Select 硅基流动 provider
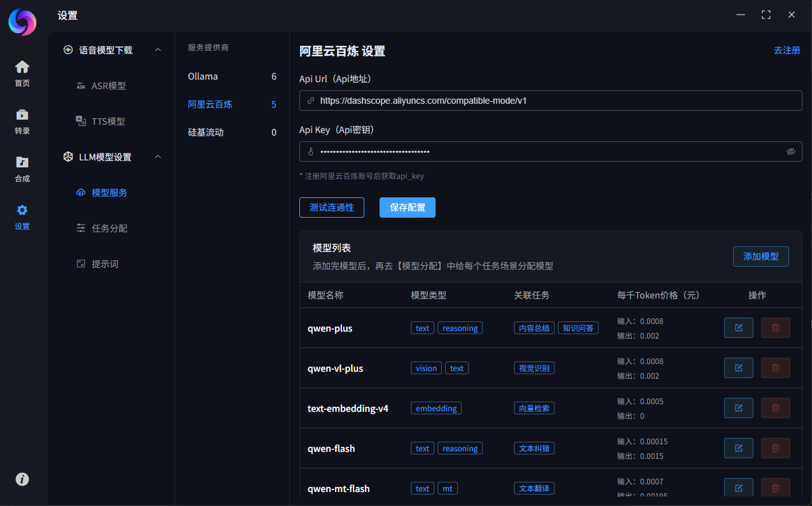Screen dimensions: 812x506 pos(232,132)
